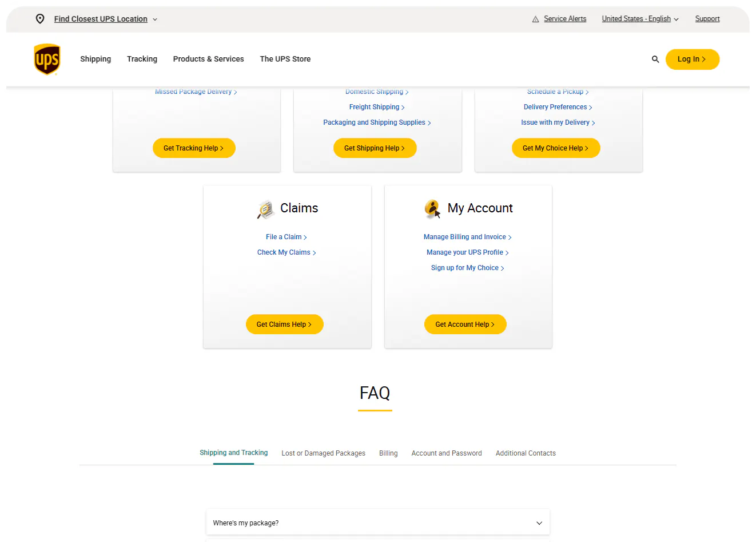Open the Support link in the top bar
This screenshot has height=542, width=756.
[707, 19]
